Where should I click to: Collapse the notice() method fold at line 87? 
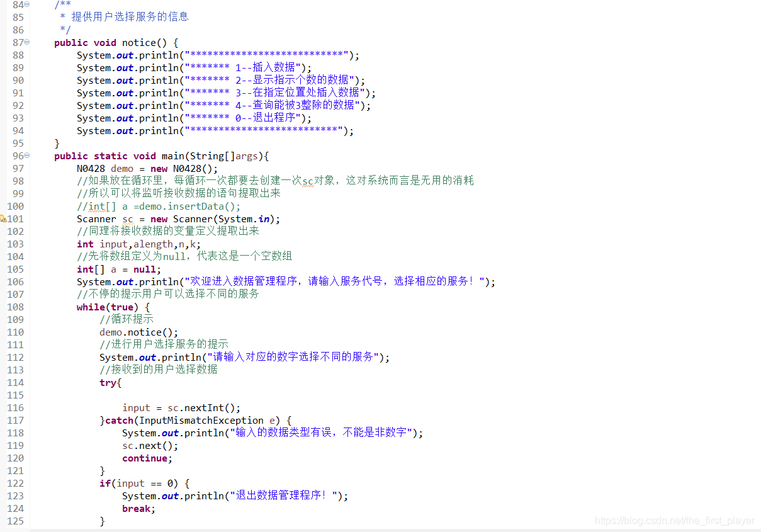click(27, 42)
